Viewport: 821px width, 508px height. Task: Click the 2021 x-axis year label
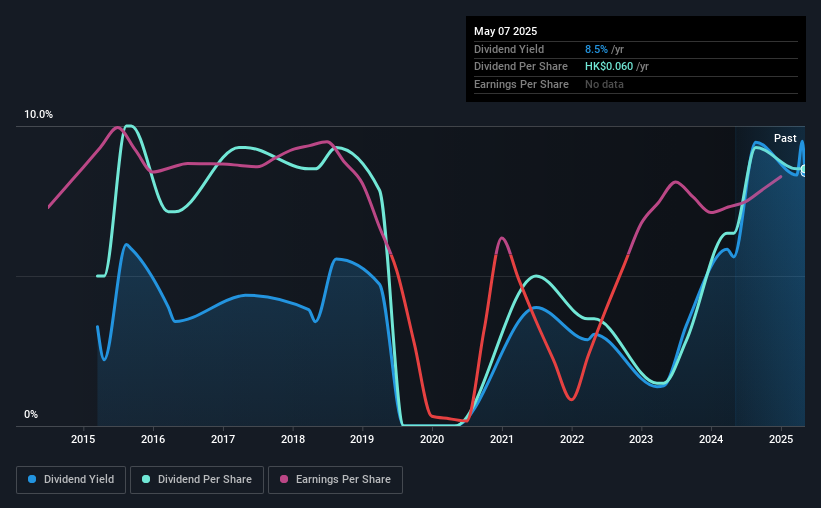click(x=502, y=439)
